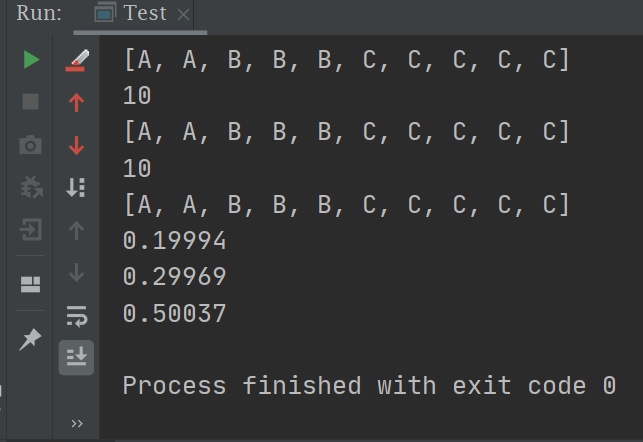Select the Test run tab

point(134,14)
